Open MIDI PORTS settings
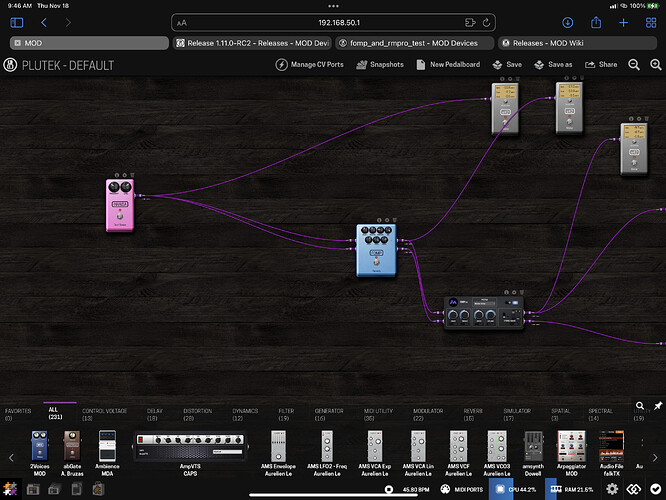The height and width of the screenshot is (500, 666). 462,489
